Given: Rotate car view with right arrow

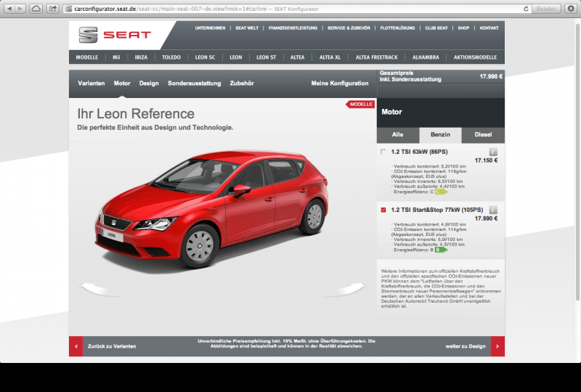Looking at the screenshot, I should tap(345, 290).
